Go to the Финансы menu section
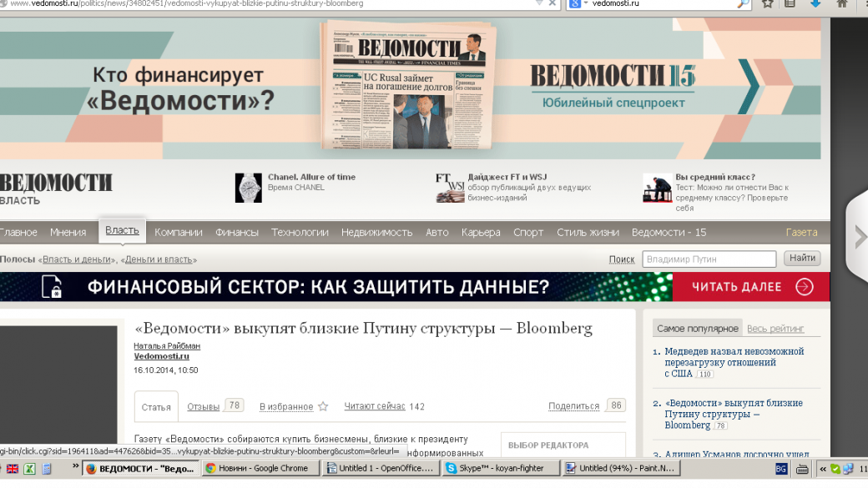This screenshot has width=868, height=488. (x=237, y=233)
